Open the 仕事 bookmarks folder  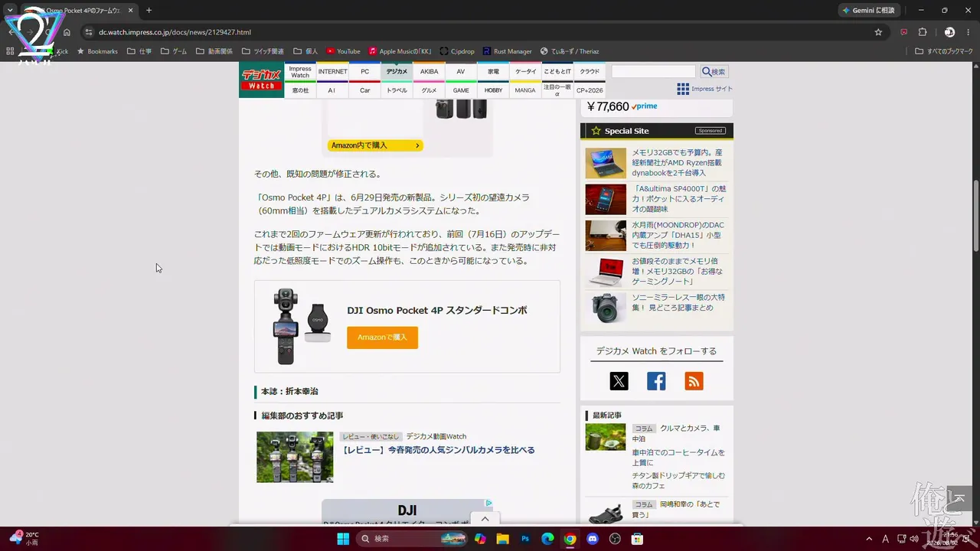(139, 51)
